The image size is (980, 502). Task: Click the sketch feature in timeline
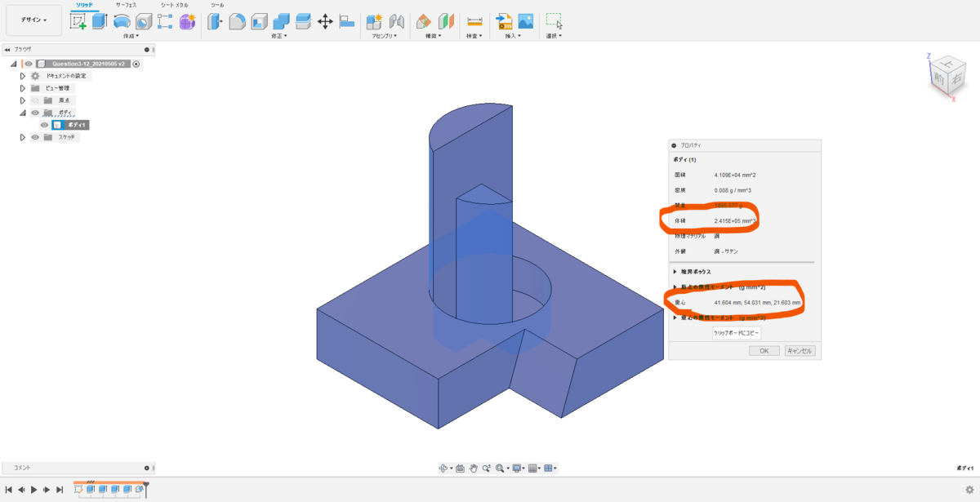[x=78, y=490]
